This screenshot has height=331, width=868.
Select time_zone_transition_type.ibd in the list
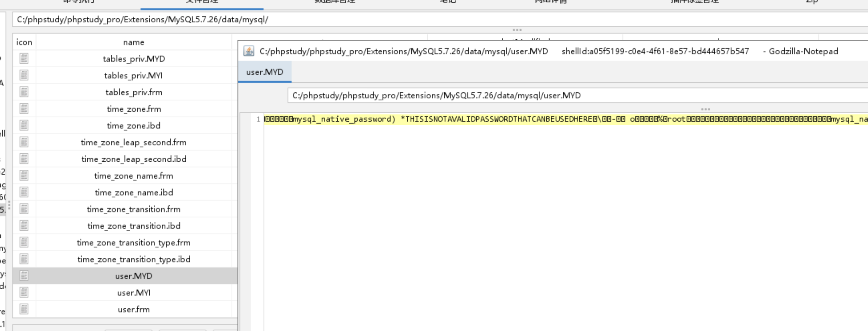[x=134, y=259]
